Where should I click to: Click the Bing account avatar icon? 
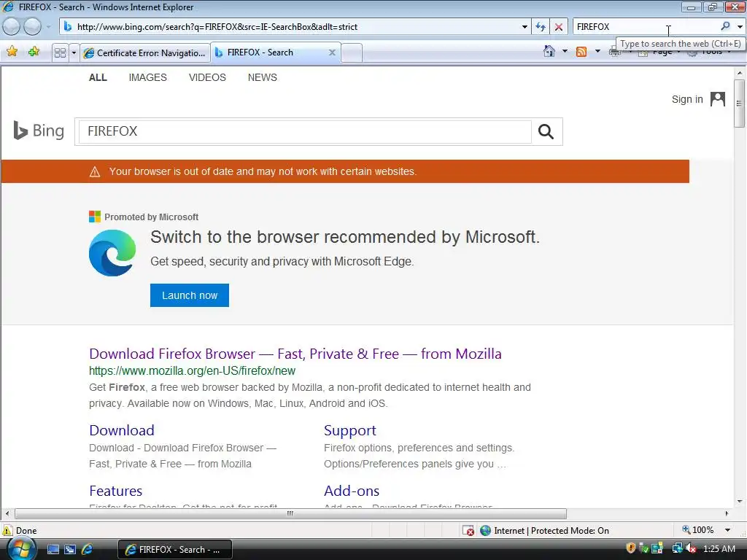[x=718, y=99]
